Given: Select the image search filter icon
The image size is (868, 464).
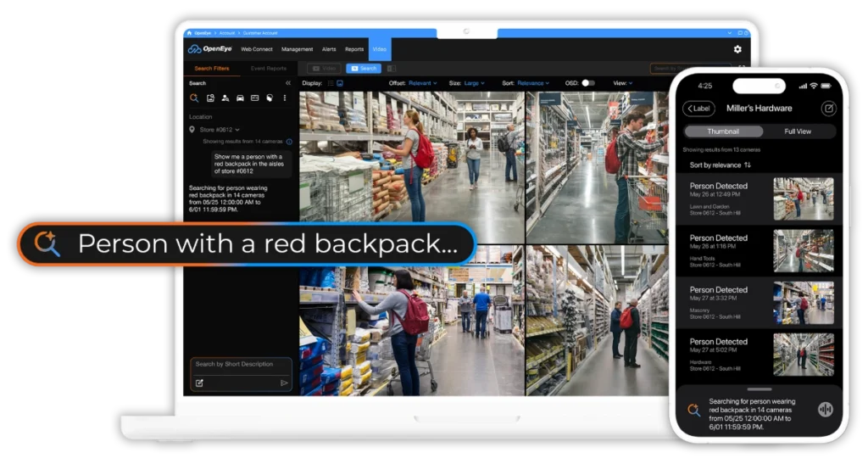Looking at the screenshot, I should [210, 98].
